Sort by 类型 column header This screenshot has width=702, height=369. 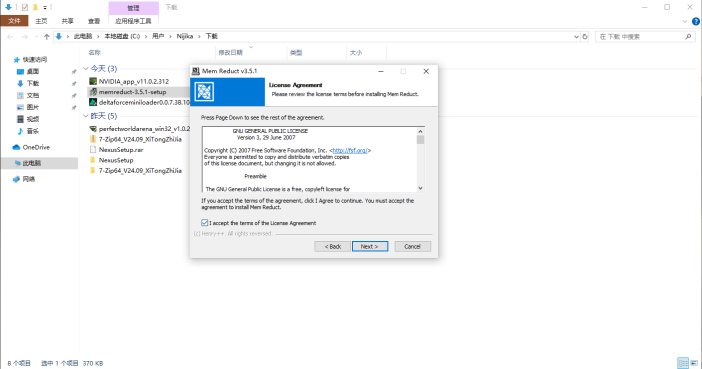point(296,52)
